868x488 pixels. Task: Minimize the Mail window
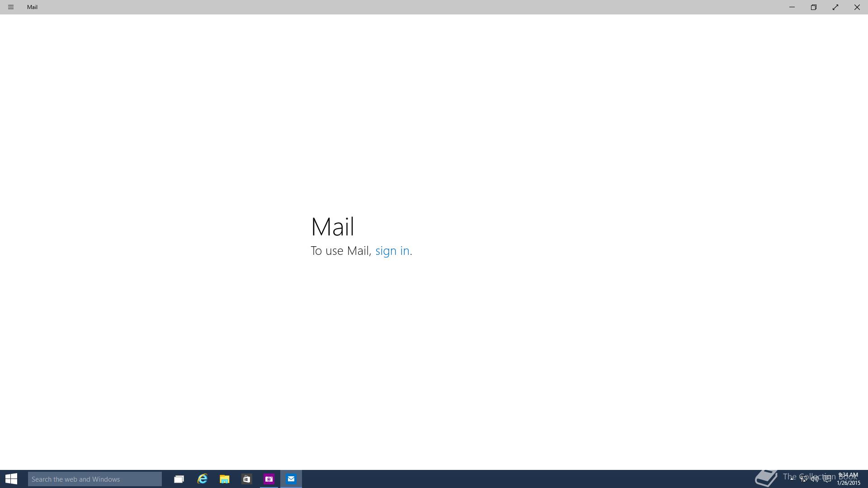point(792,7)
